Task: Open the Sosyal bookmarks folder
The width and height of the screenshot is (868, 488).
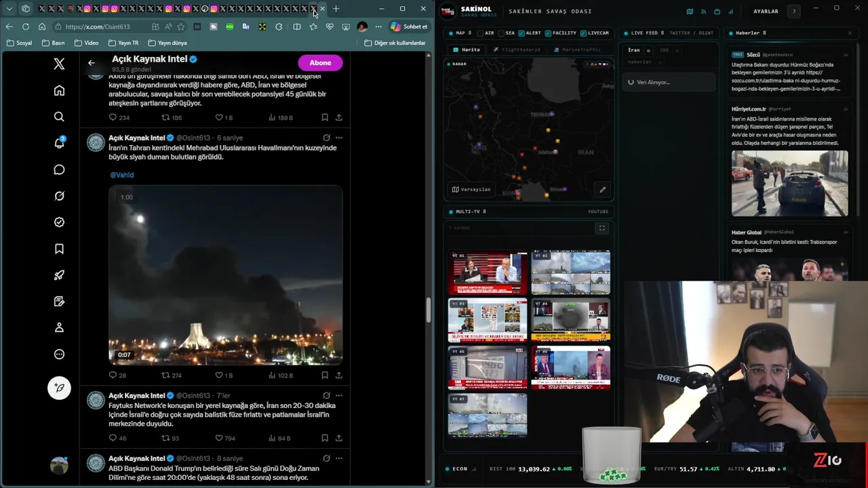Action: 18,43
